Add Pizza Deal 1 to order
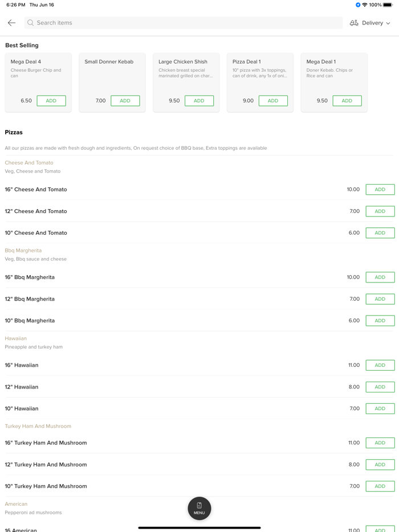399x532 pixels. pos(273,101)
